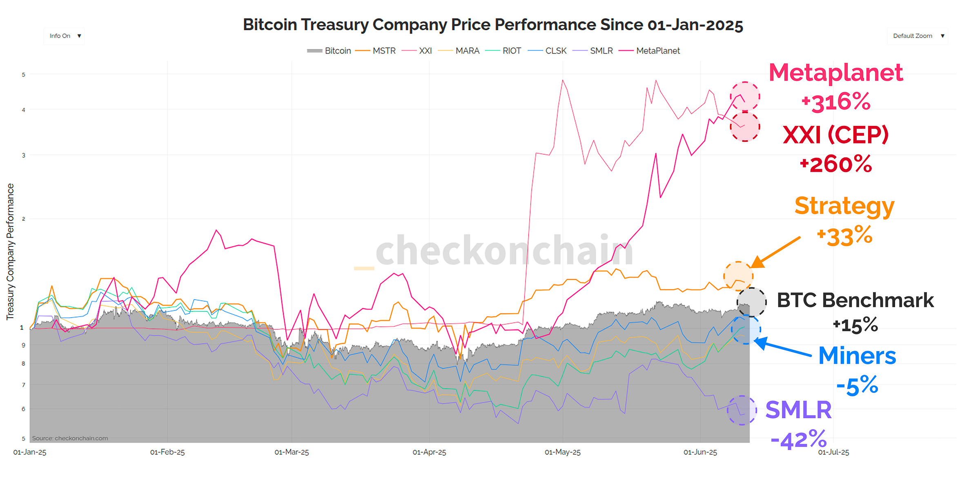Click the orange MSTR line icon in the legend

(x=362, y=51)
